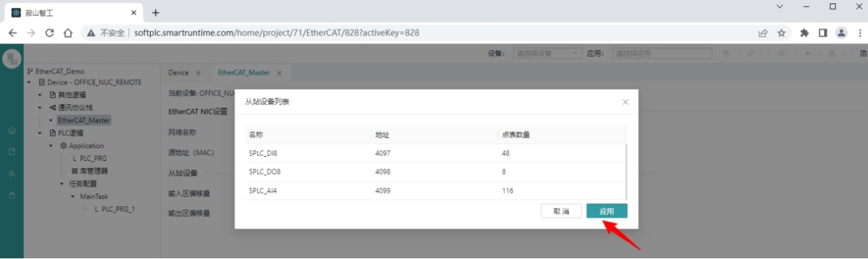Collapse the MainTask tree node

click(73, 197)
